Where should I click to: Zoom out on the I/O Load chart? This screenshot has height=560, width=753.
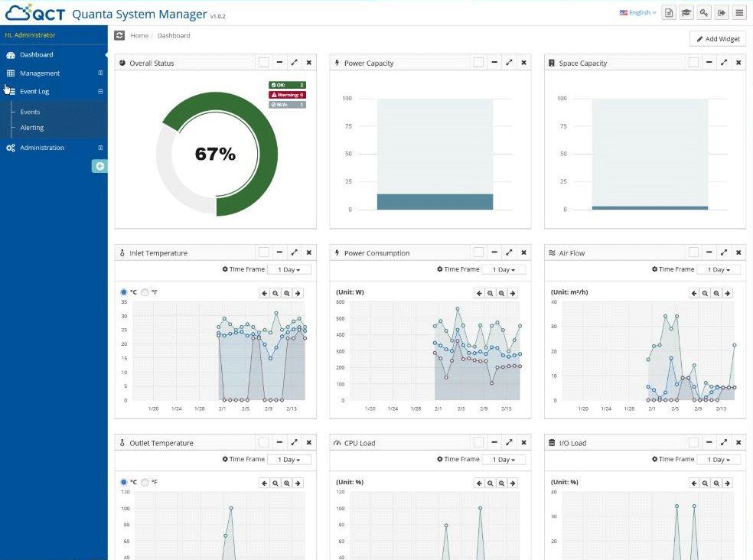[x=705, y=483]
